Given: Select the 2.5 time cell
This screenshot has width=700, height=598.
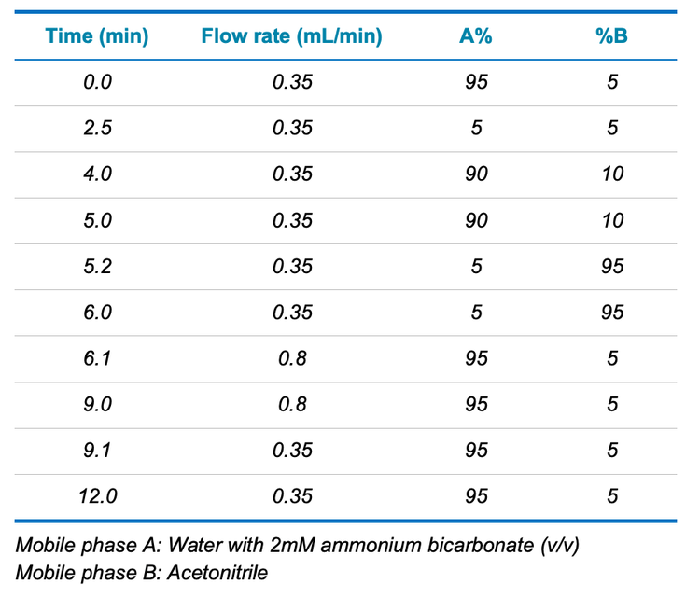Looking at the screenshot, I should click(97, 128).
